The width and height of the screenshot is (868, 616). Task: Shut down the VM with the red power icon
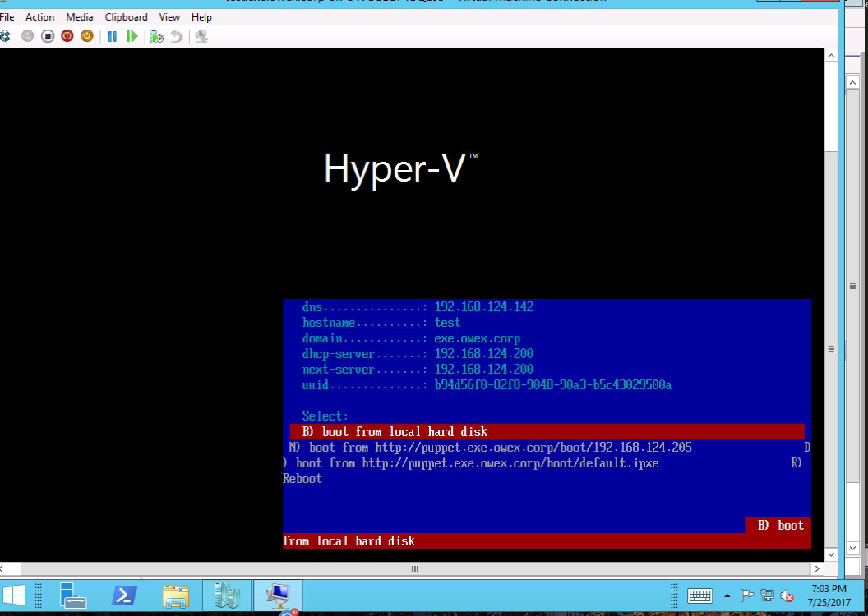pos(67,36)
